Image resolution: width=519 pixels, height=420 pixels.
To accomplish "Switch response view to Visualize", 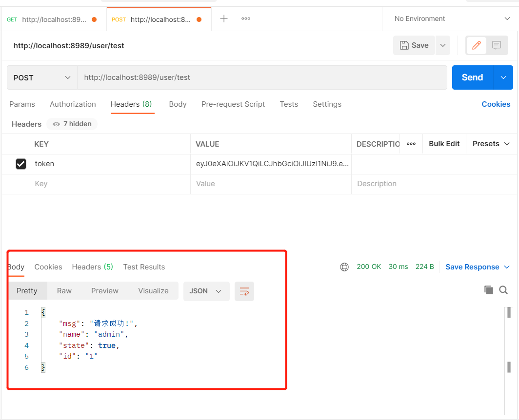I will 153,291.
